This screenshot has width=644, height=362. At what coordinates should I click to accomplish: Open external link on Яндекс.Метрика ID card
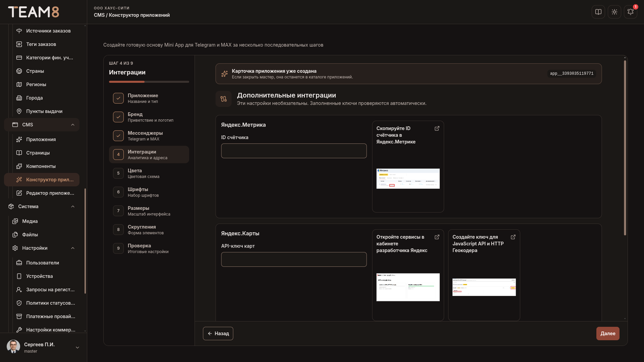point(437,128)
